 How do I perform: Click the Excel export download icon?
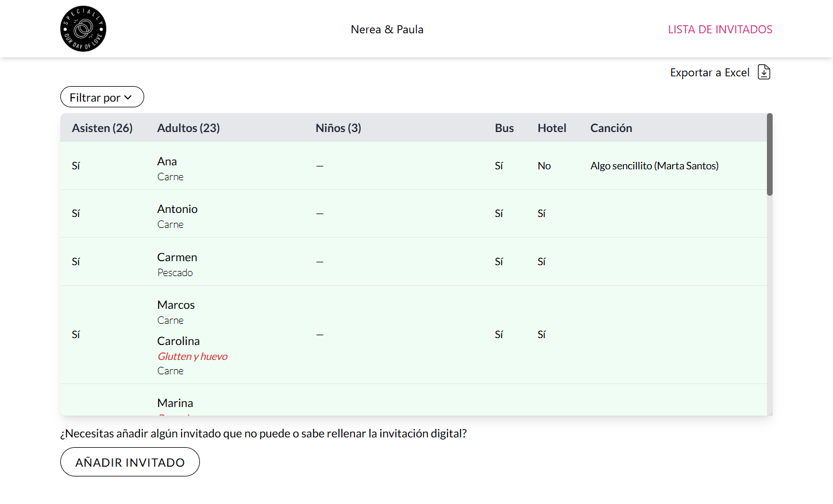pos(763,72)
